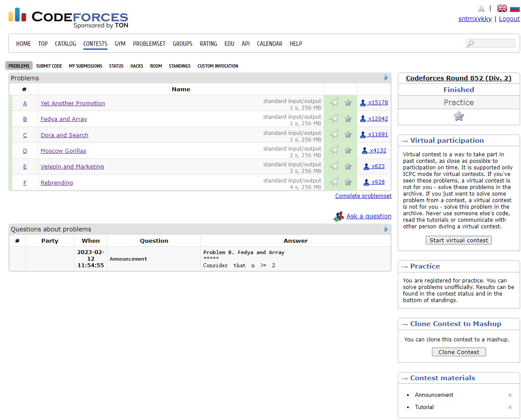Collapse the Questions about problems panel arrow
Image resolution: width=521 pixels, height=420 pixels.
(x=386, y=229)
